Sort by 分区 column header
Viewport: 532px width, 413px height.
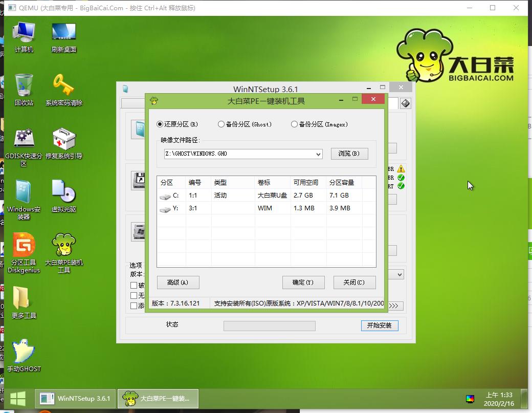pyautogui.click(x=171, y=183)
